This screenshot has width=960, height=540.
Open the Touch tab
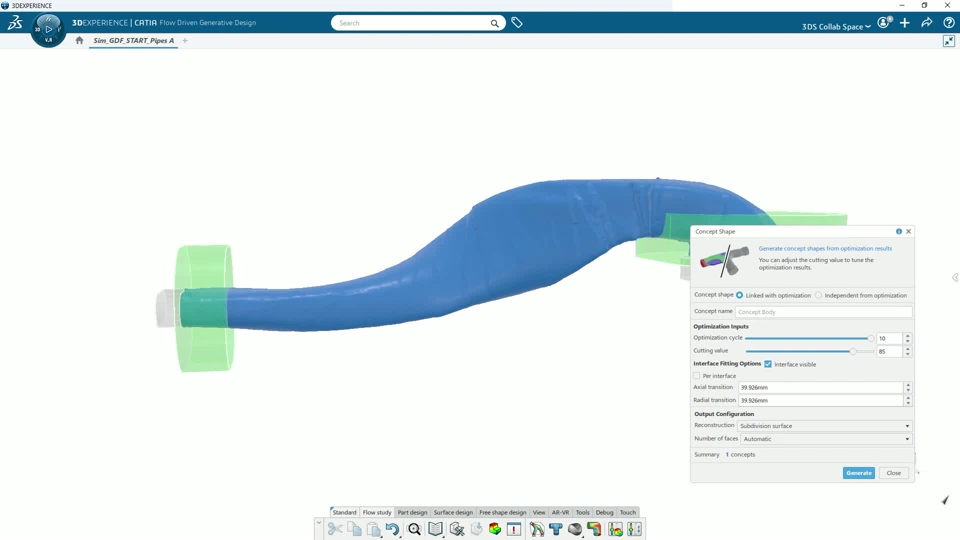pyautogui.click(x=628, y=512)
